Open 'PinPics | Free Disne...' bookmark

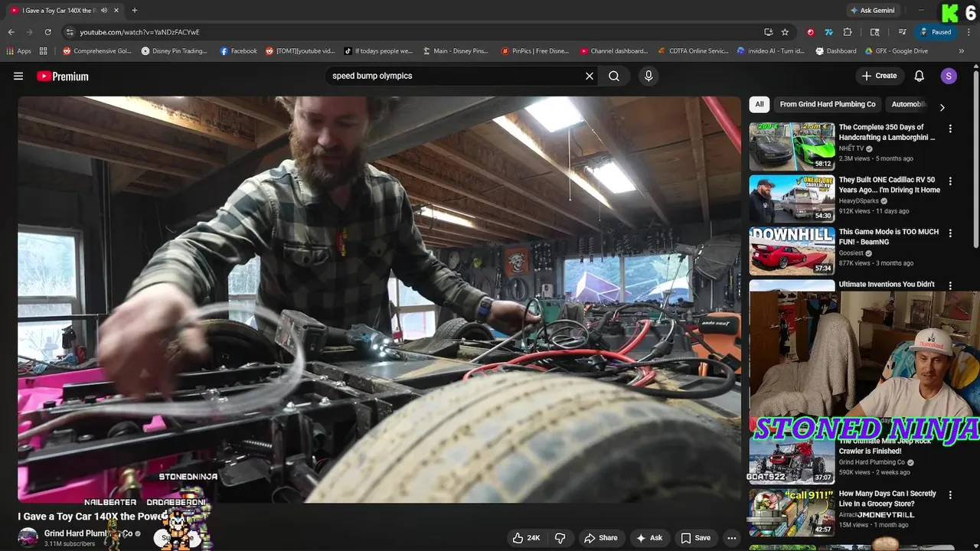click(535, 51)
